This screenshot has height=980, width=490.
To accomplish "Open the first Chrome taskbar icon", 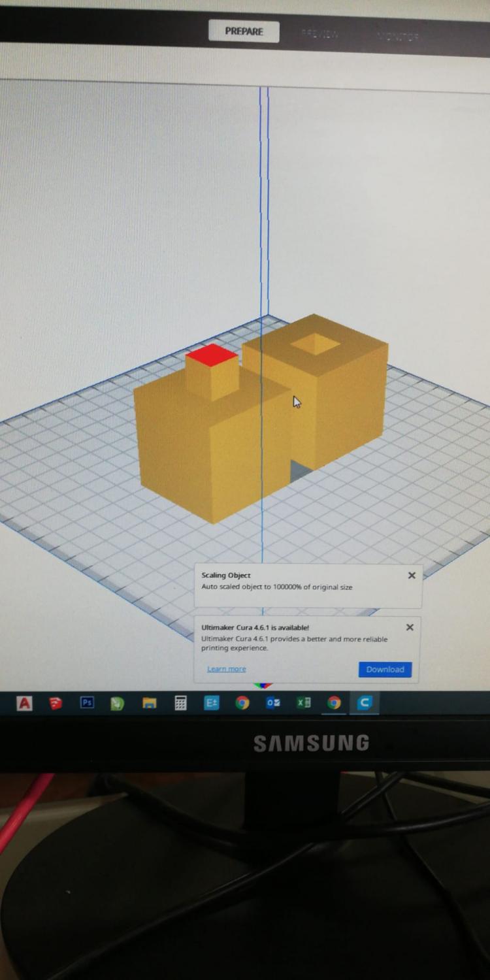I will (x=242, y=703).
